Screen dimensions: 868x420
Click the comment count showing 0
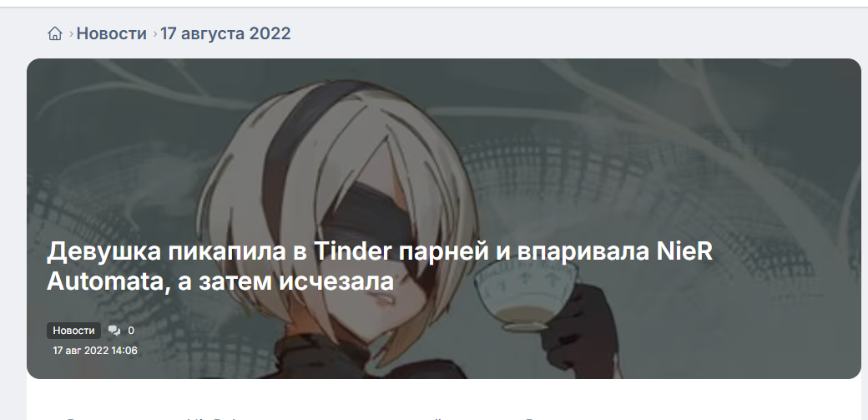(131, 331)
